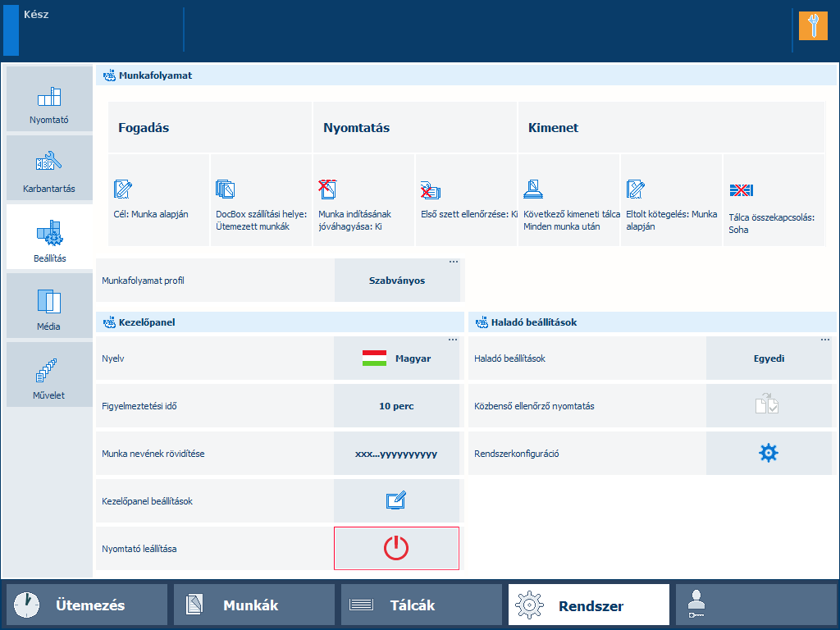Expand the Szabványos workflow profile selector
This screenshot has width=840, height=630.
click(398, 281)
